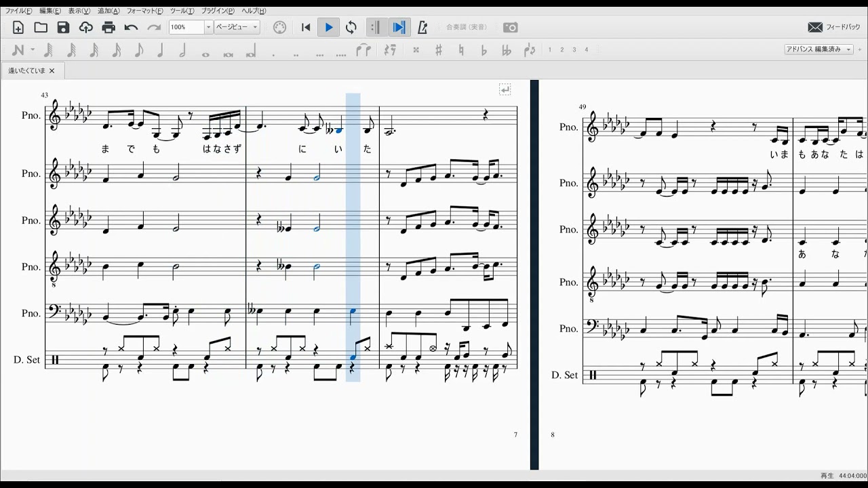868x488 pixels.
Task: Undo the last action
Action: pos(131,27)
